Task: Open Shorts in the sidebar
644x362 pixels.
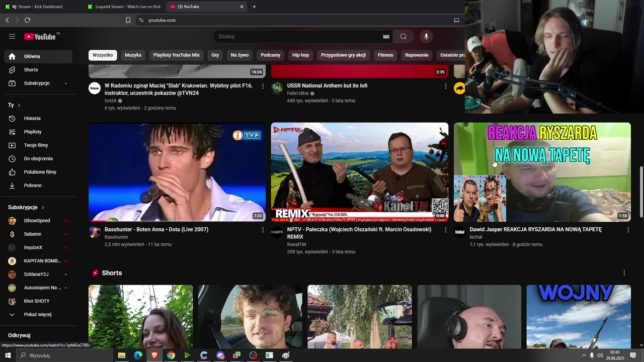Action: pos(38,70)
